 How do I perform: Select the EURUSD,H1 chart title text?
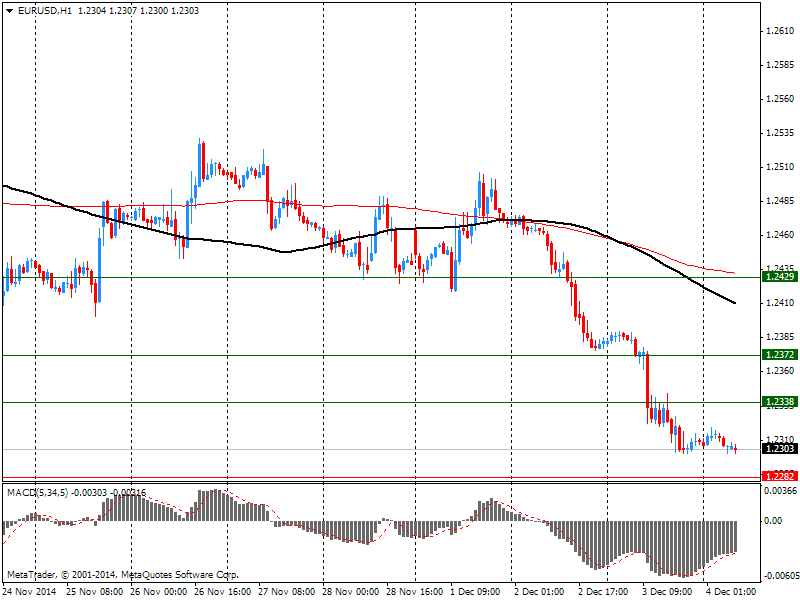tap(45, 11)
